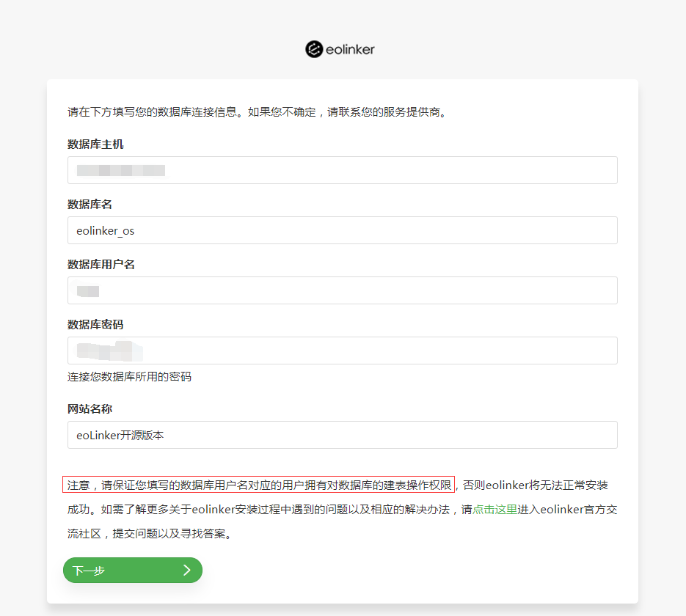Click the 网站名称 field with eoLinker开源版本
Screen dimensions: 686x616
click(342, 435)
